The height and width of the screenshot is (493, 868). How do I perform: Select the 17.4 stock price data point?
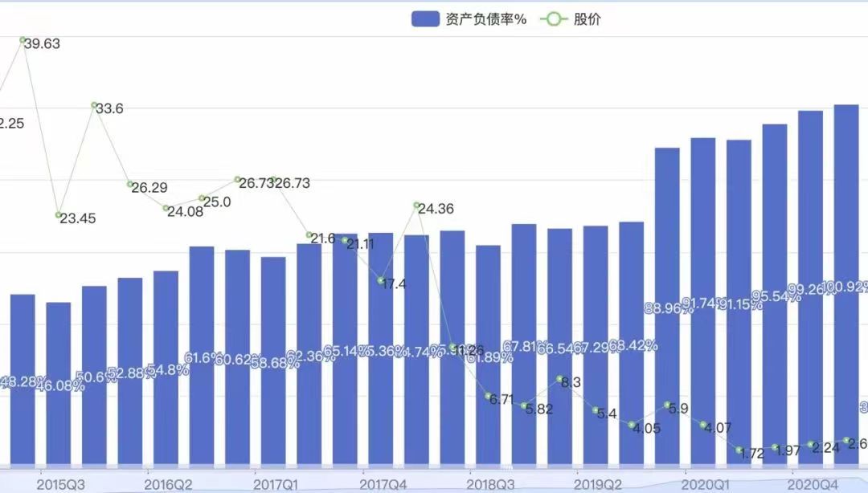(x=381, y=280)
